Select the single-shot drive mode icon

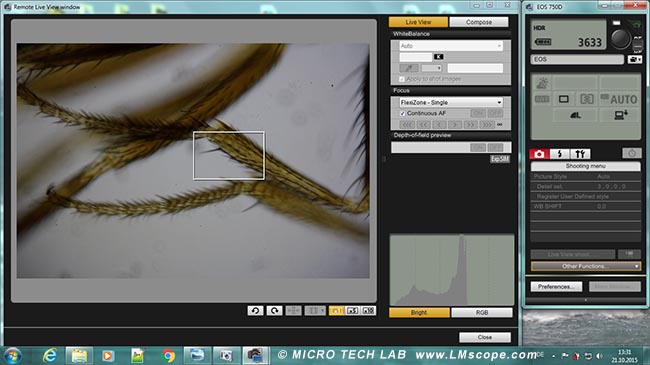pos(564,99)
